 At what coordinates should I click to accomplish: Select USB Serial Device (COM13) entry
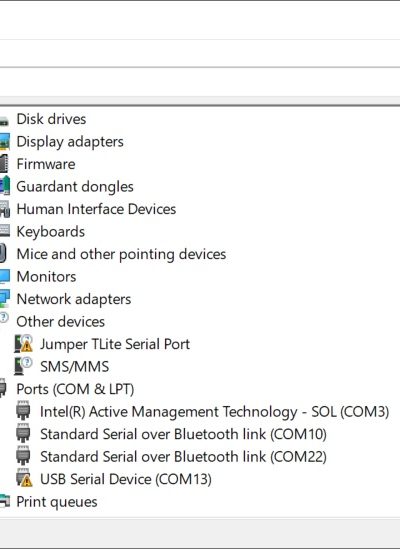pyautogui.click(x=126, y=479)
